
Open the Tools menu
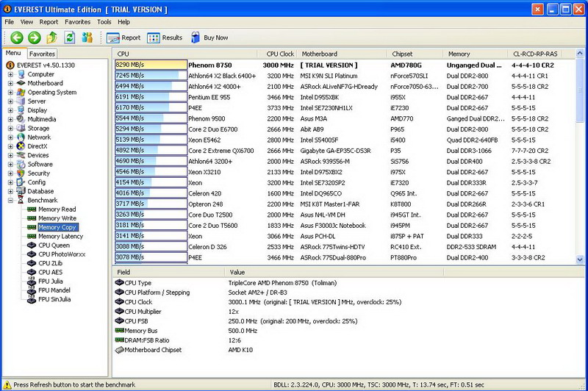point(104,22)
